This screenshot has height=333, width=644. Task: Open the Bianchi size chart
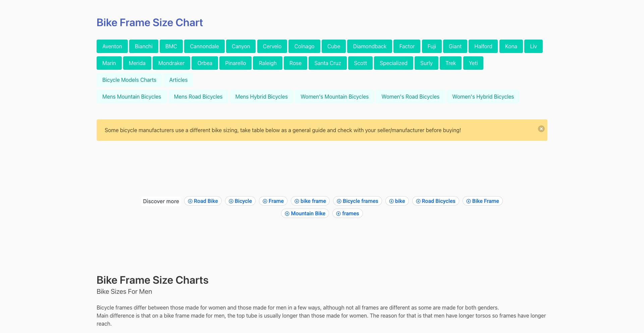pos(144,46)
